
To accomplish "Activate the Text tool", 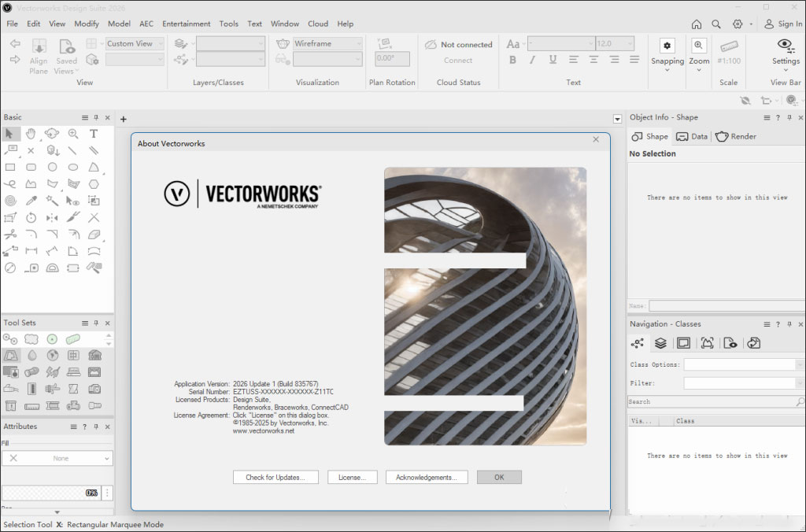I will (93, 134).
